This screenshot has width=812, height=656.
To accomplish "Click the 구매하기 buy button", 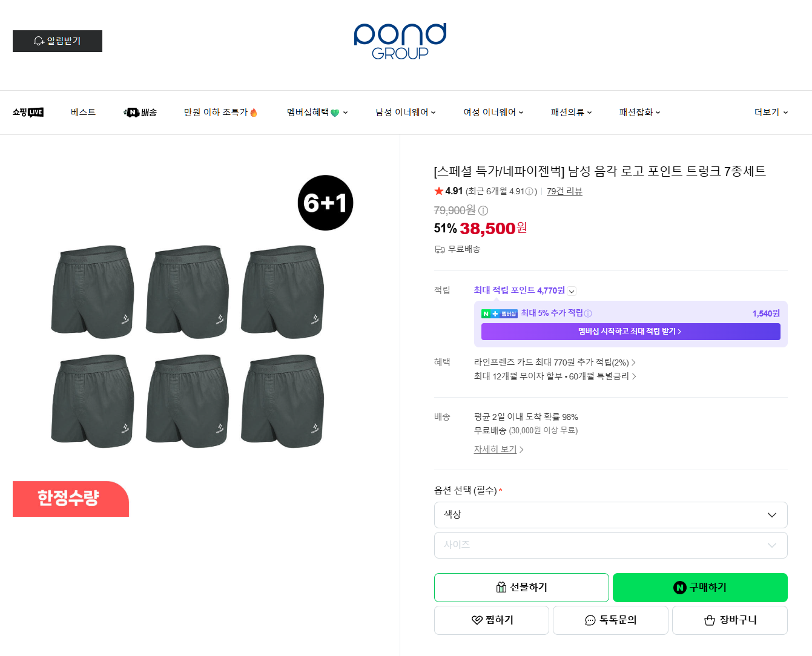I will click(700, 588).
